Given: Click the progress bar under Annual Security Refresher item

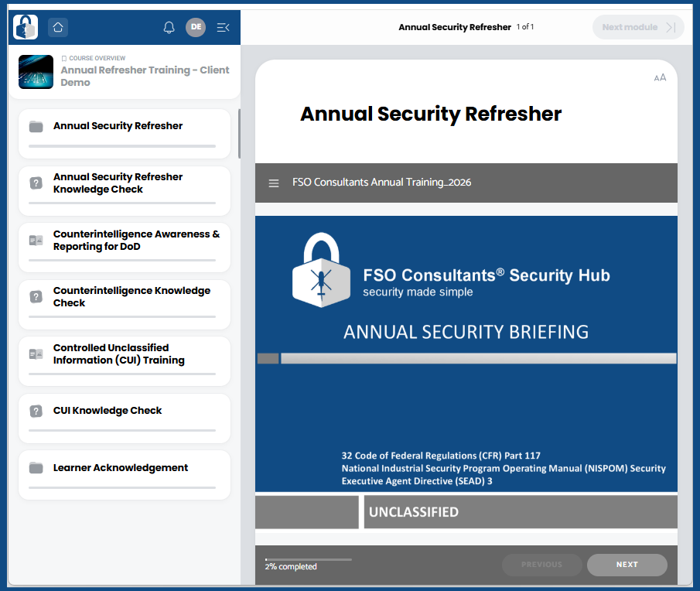Looking at the screenshot, I should 122,146.
